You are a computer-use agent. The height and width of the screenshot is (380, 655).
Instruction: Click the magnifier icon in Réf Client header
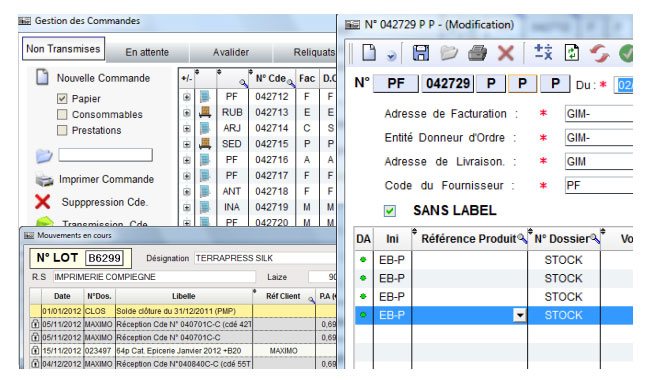(311, 299)
